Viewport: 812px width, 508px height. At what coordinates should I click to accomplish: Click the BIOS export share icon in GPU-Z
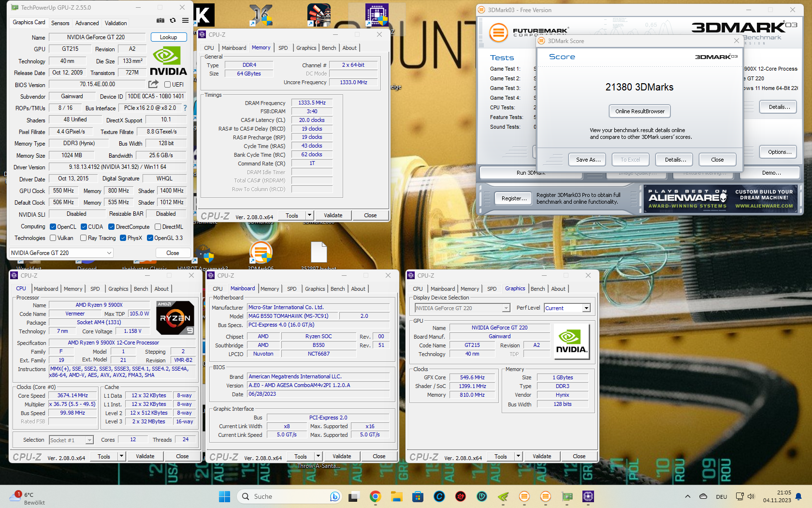(x=153, y=84)
